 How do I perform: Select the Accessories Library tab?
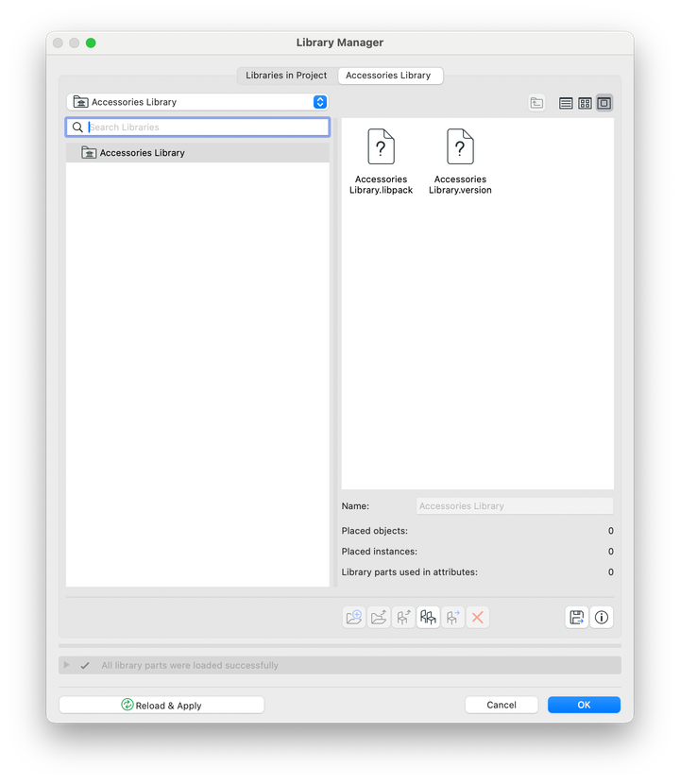(388, 76)
